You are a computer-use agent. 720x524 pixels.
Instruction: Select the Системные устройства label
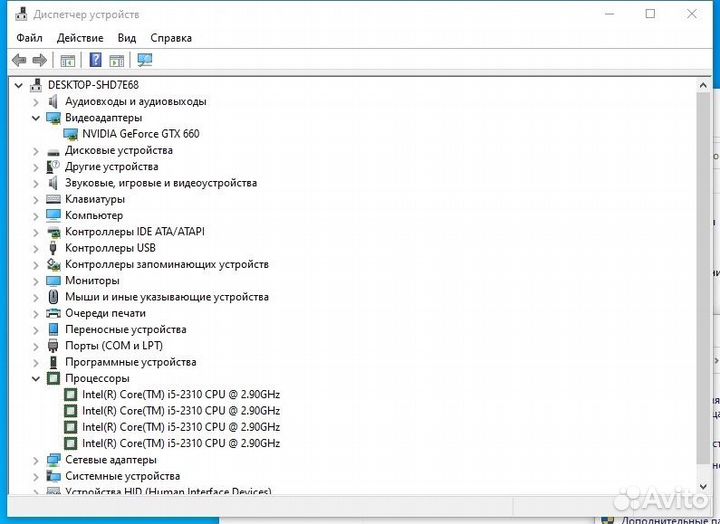point(123,476)
